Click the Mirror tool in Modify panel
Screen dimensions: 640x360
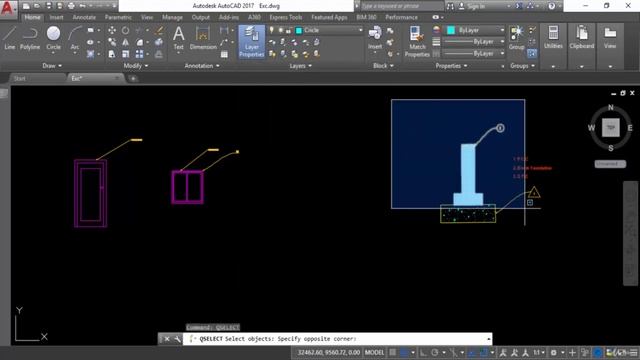pyautogui.click(x=125, y=42)
